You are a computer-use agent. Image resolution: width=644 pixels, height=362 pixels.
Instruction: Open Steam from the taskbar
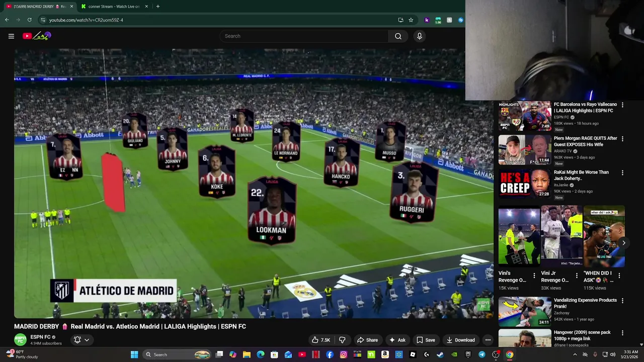(x=440, y=354)
